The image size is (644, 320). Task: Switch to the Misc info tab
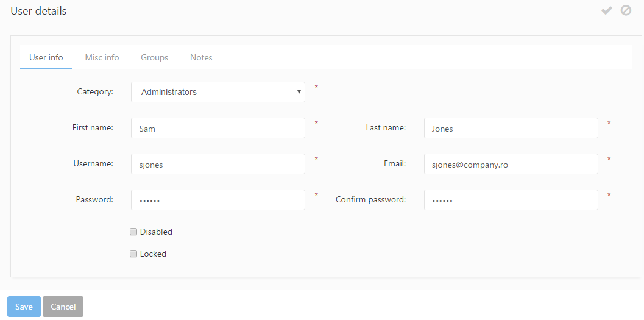coord(102,57)
